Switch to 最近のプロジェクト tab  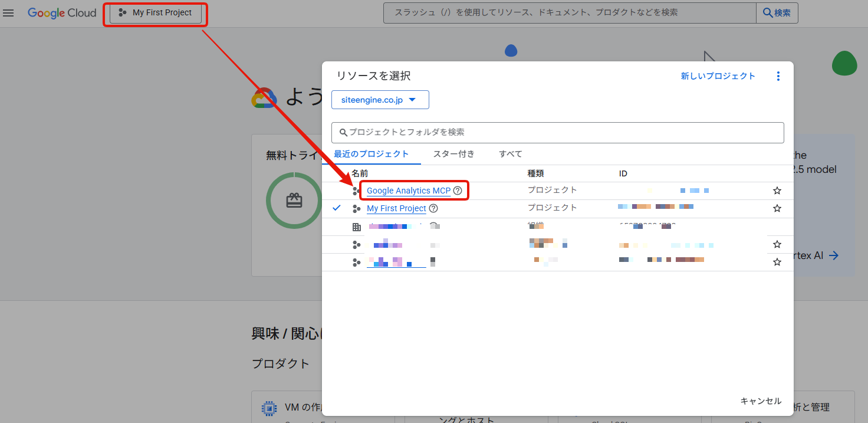point(371,154)
